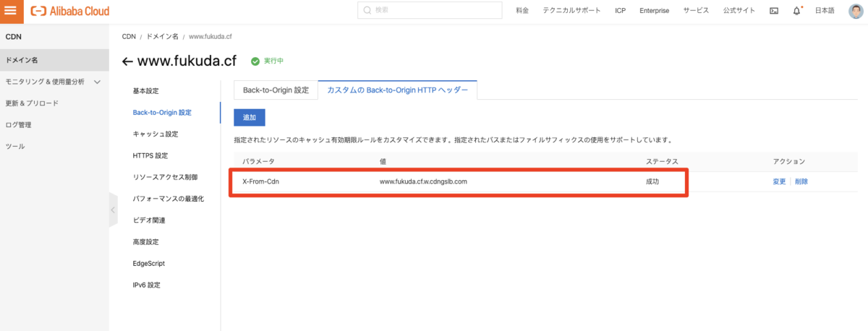
Task: Click the back arrow beside www.fukuda.cf
Action: click(x=127, y=61)
